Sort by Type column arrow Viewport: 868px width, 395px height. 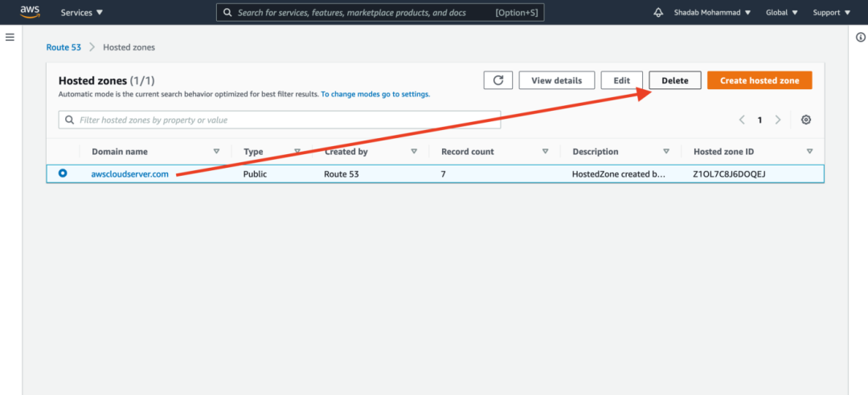click(297, 151)
